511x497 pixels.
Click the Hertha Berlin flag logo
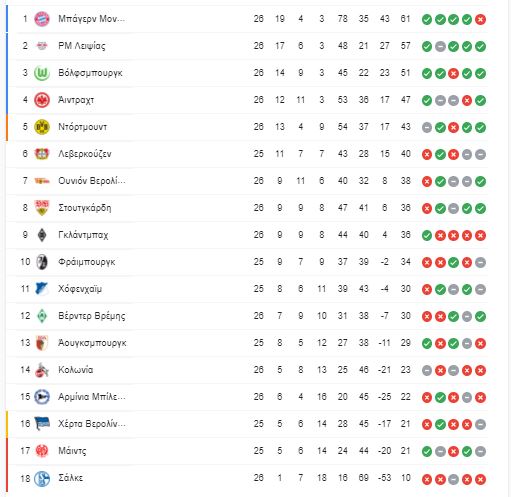42,424
